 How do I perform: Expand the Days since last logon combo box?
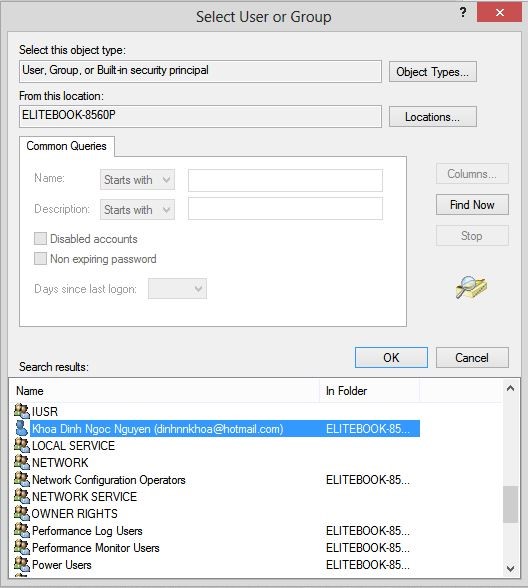177,289
